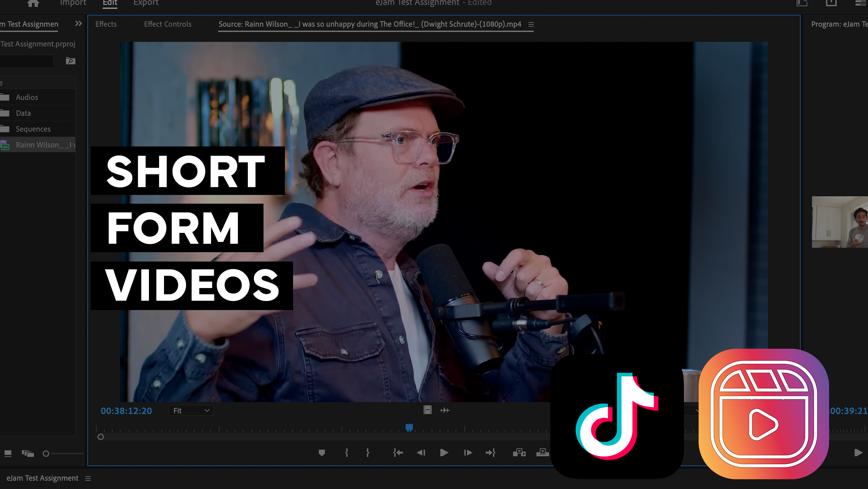Click the Mark In button
This screenshot has height=489, width=868.
pos(346,453)
